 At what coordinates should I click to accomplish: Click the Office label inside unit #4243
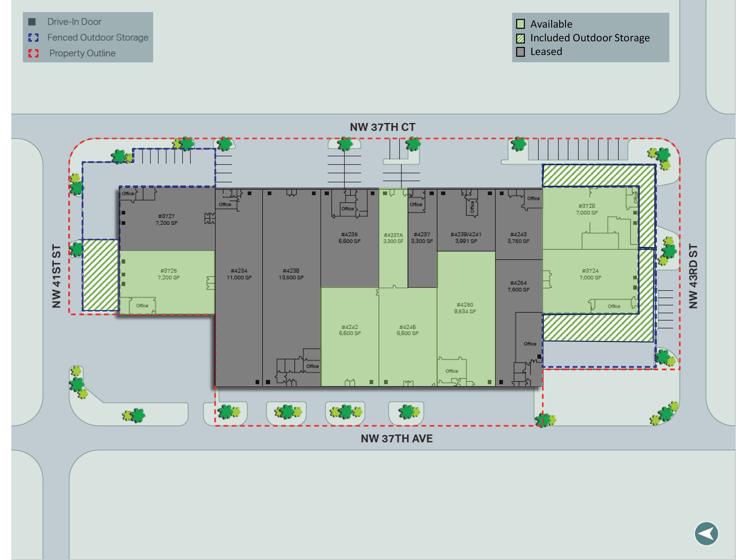(534, 199)
